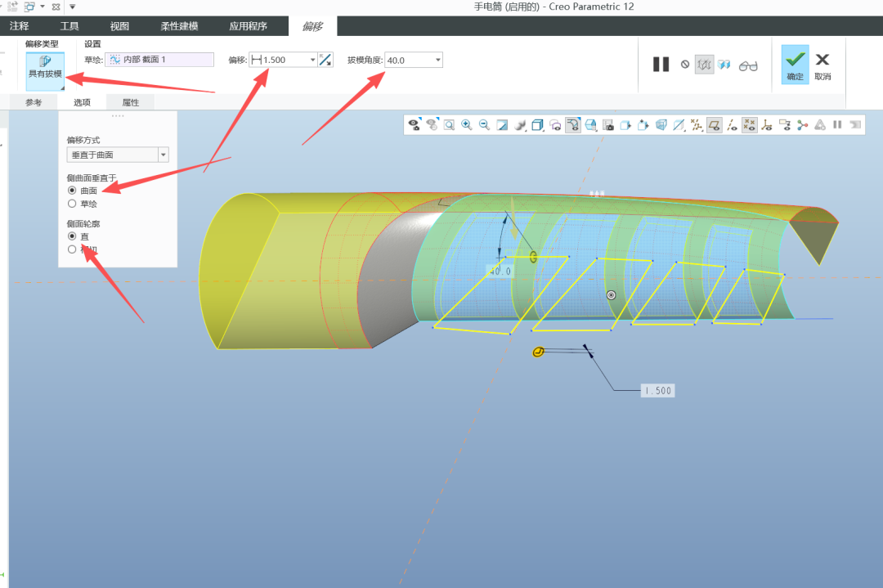Open the 参考 panel tab
This screenshot has width=883, height=588.
click(x=34, y=102)
